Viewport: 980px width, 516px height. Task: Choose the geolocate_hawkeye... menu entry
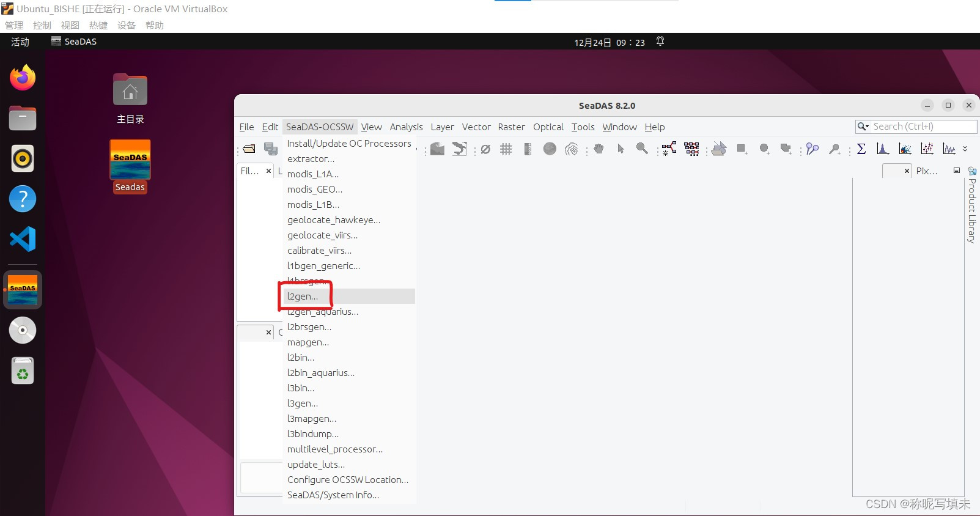(349, 219)
